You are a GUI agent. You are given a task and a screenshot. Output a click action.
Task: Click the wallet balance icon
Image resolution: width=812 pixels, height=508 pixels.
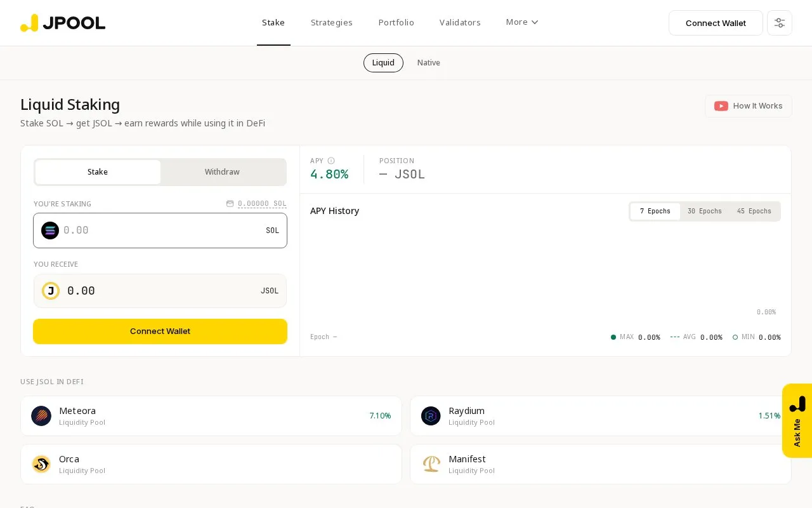tap(230, 204)
